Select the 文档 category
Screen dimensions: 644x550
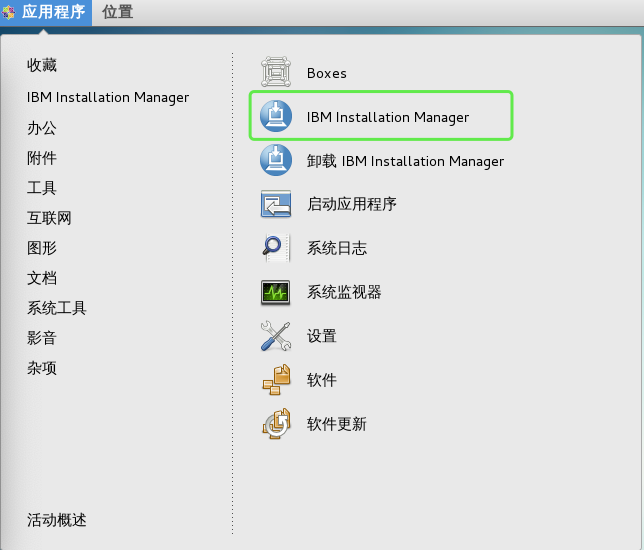[42, 278]
